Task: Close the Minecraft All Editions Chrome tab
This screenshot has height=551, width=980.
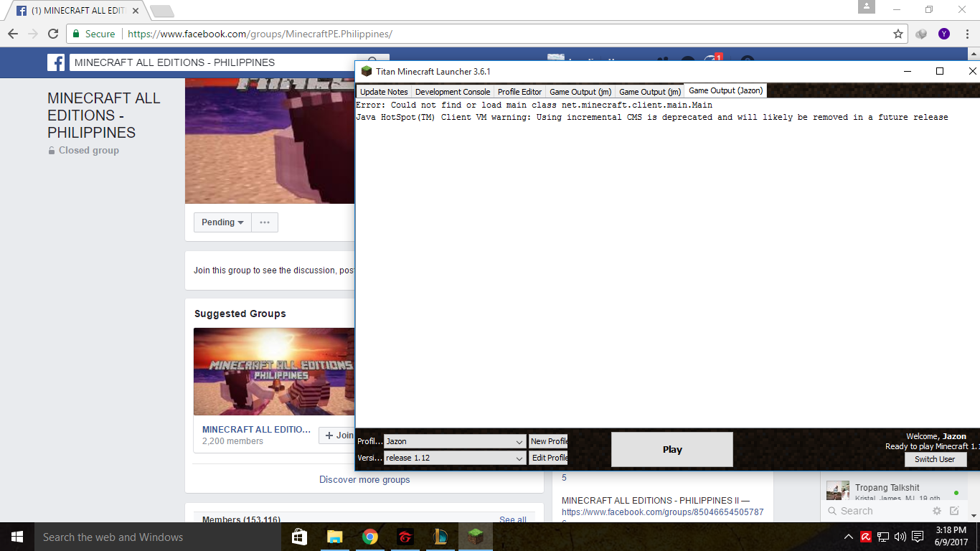Action: point(136,11)
